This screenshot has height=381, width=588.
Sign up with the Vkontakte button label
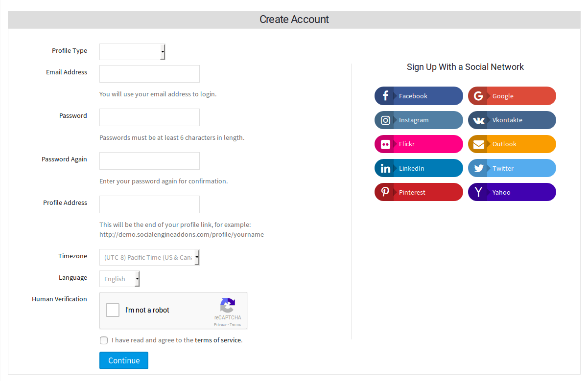click(x=507, y=120)
